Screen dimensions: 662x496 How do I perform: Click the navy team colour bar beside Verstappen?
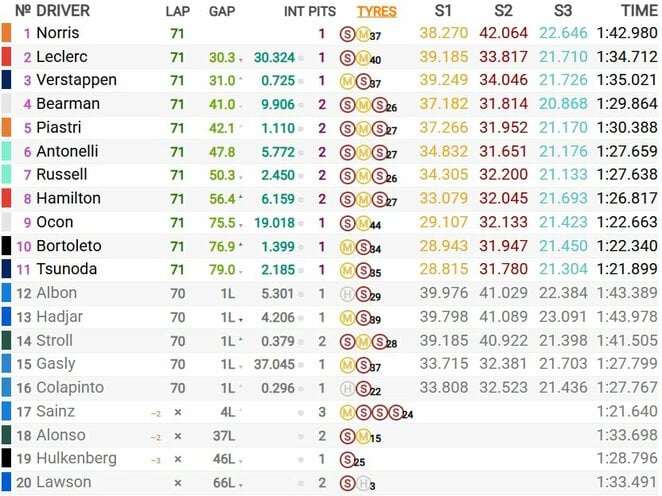(6, 80)
